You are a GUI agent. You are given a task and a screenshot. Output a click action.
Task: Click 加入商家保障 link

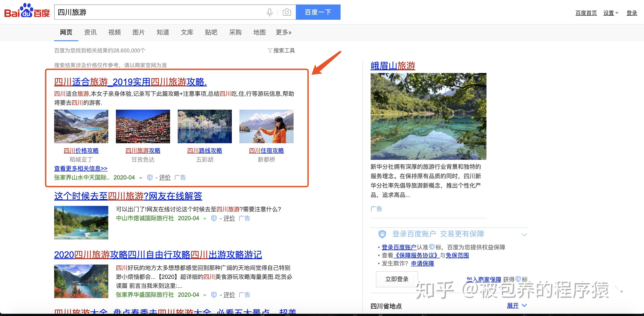tap(484, 279)
